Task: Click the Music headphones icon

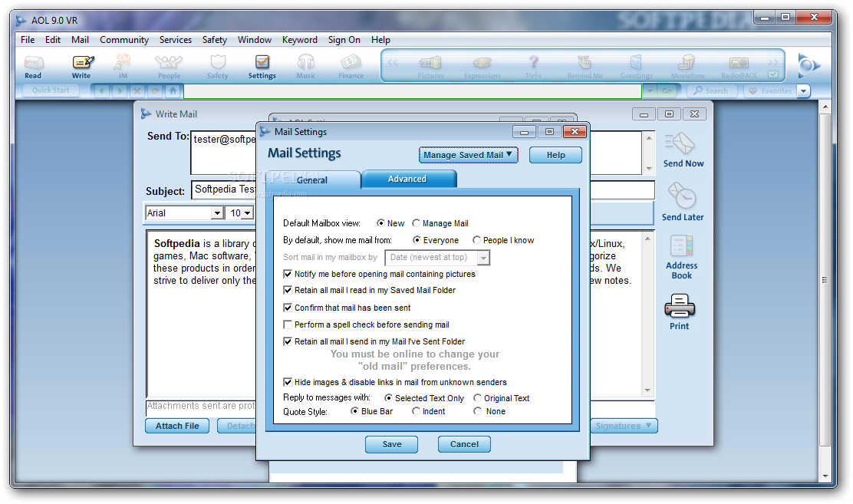Action: click(306, 67)
